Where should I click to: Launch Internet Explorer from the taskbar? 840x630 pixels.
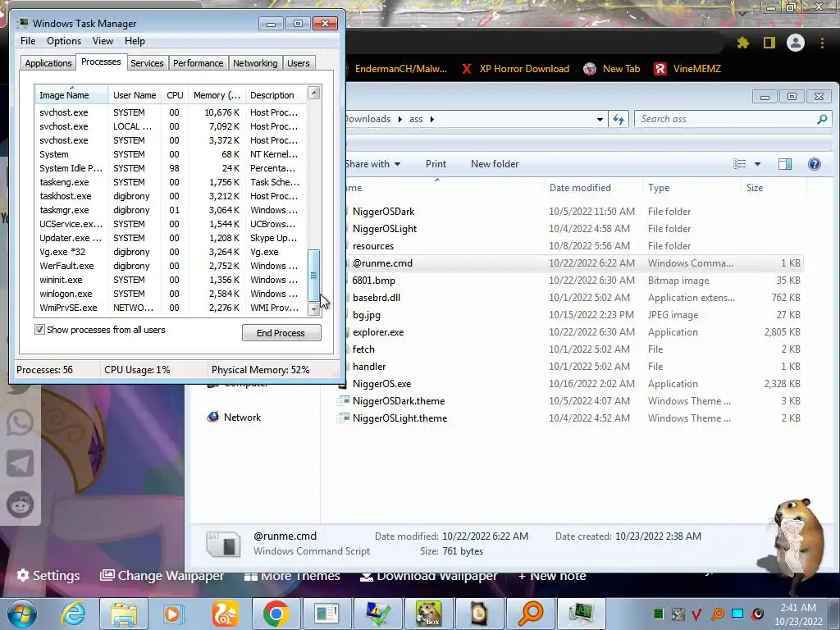pyautogui.click(x=73, y=614)
